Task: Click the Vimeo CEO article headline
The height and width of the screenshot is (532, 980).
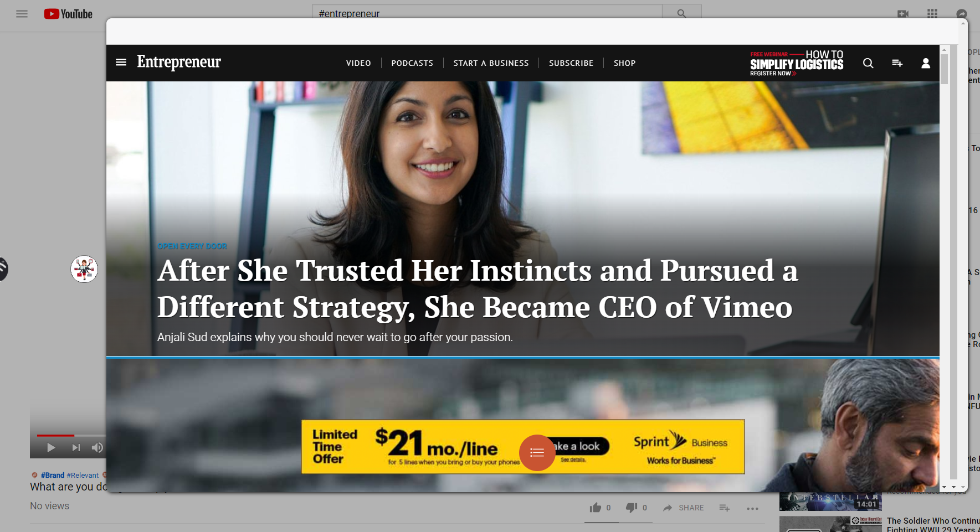Action: (478, 288)
